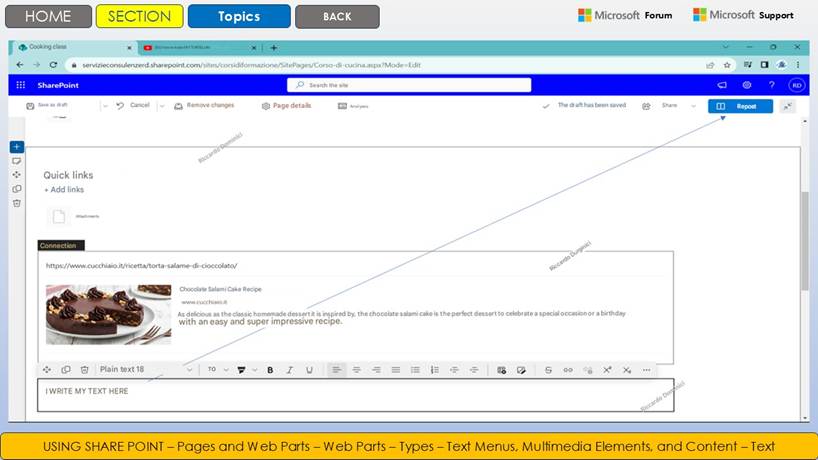Reload the page in the browser
818x460 pixels.
[53, 65]
